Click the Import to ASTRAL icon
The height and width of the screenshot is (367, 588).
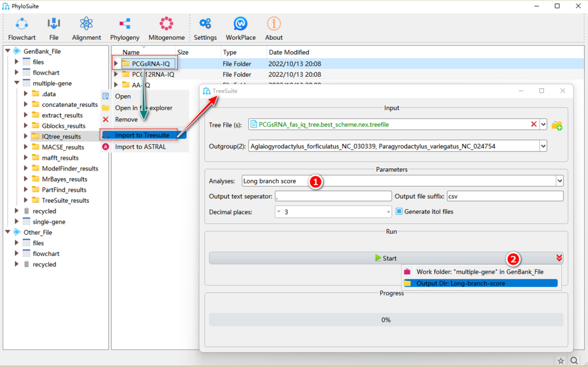click(x=106, y=146)
